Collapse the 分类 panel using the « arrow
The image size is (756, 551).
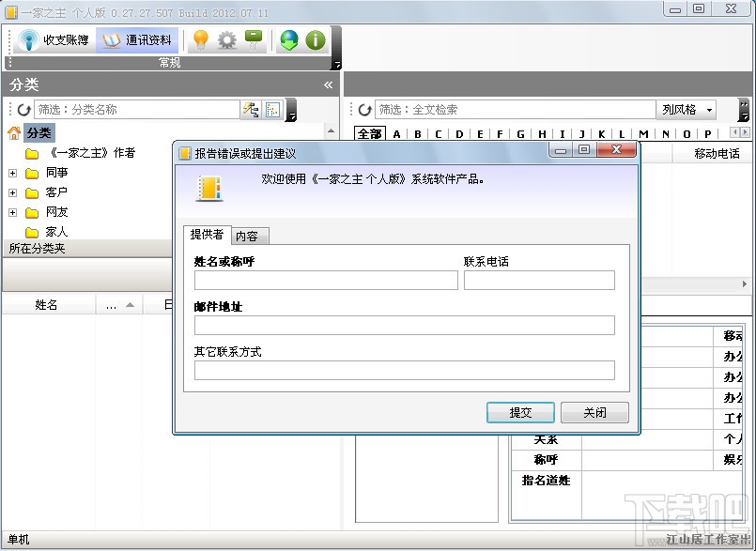[328, 84]
